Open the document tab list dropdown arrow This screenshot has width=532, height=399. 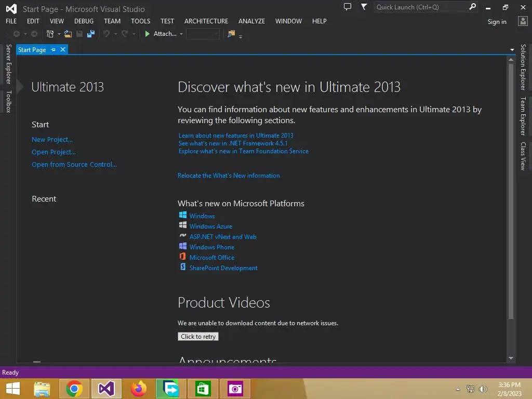(512, 50)
